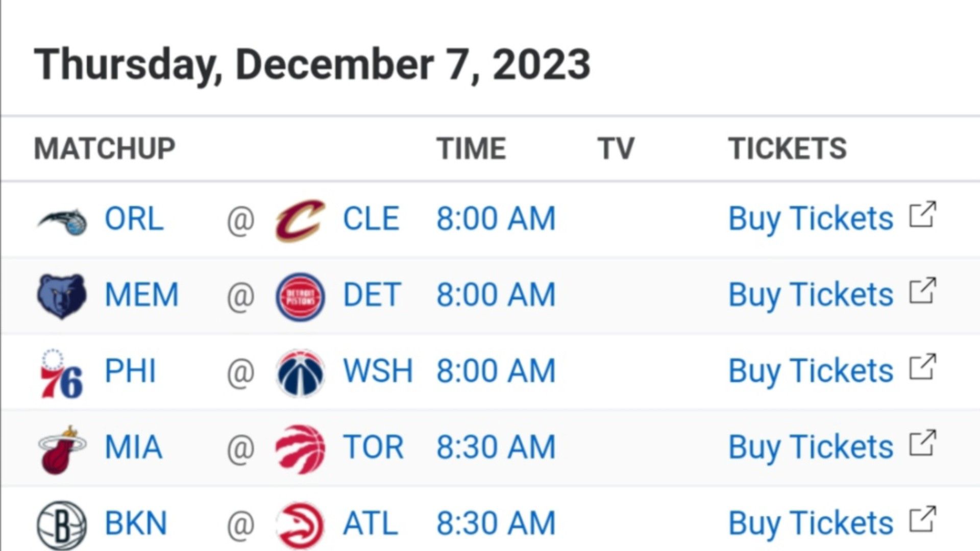Click the Atlanta Hawks logo

[x=300, y=525]
